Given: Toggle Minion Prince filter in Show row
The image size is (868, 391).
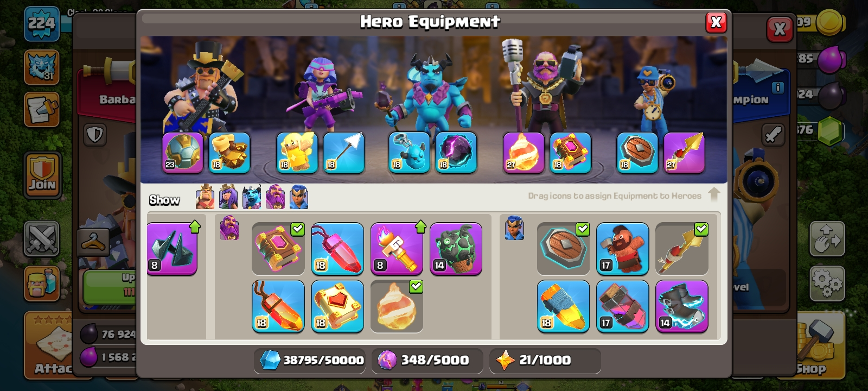Looking at the screenshot, I should click(252, 197).
